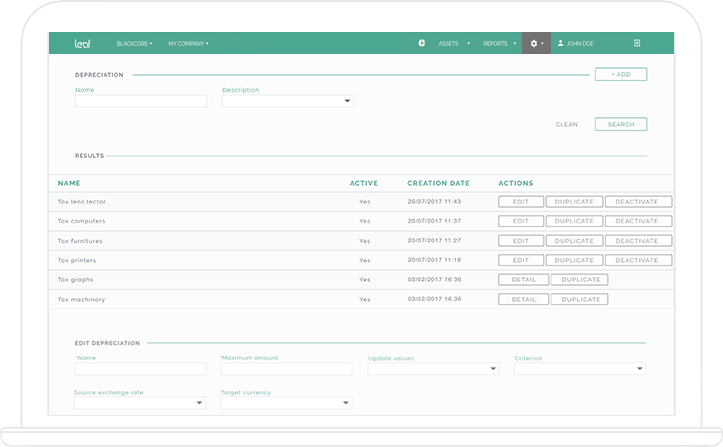Focus the Edit Depreciation Name field

(141, 369)
